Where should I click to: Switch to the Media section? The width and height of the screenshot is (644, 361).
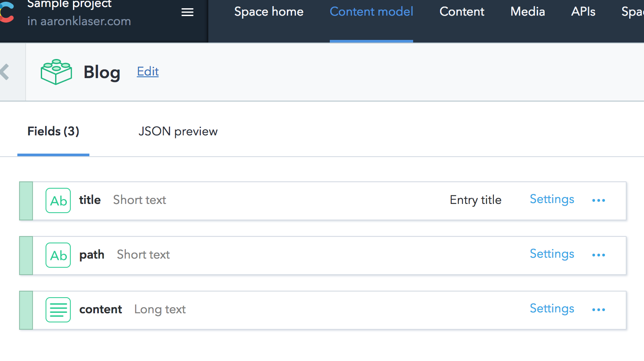click(x=528, y=12)
